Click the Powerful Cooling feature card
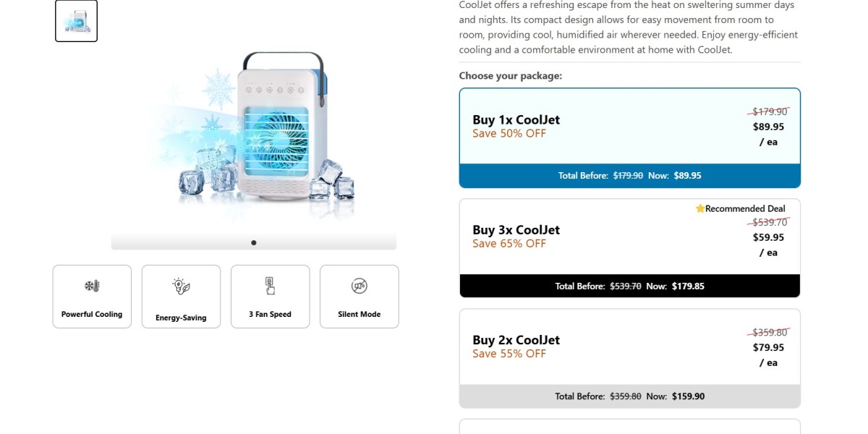The image size is (868, 434). point(92,297)
